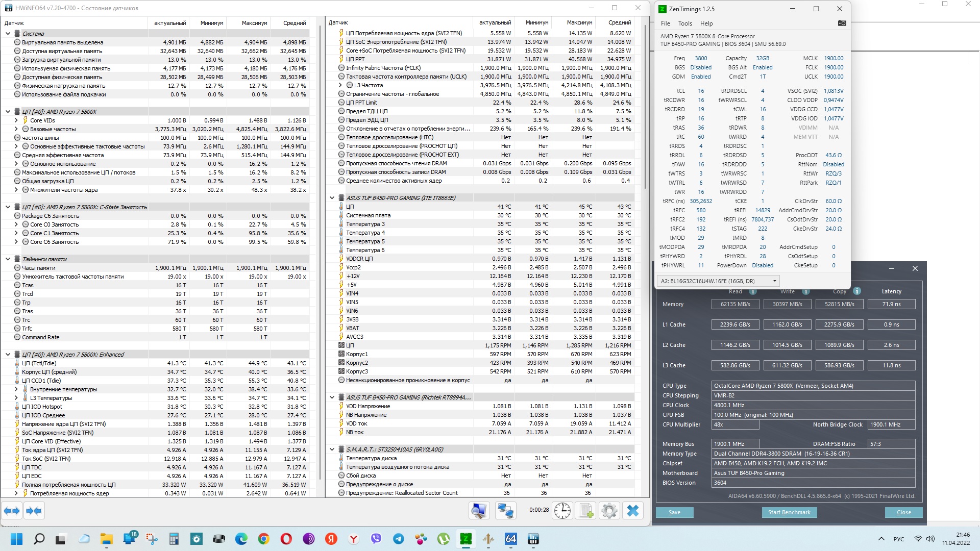Click the Start Benchmark button

click(789, 512)
